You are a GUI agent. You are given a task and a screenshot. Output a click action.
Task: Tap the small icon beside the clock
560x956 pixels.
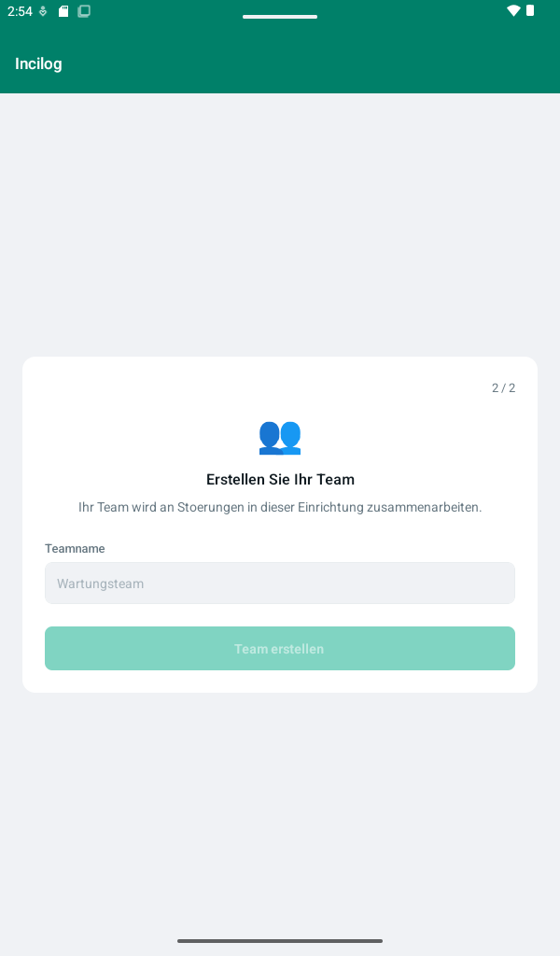43,11
